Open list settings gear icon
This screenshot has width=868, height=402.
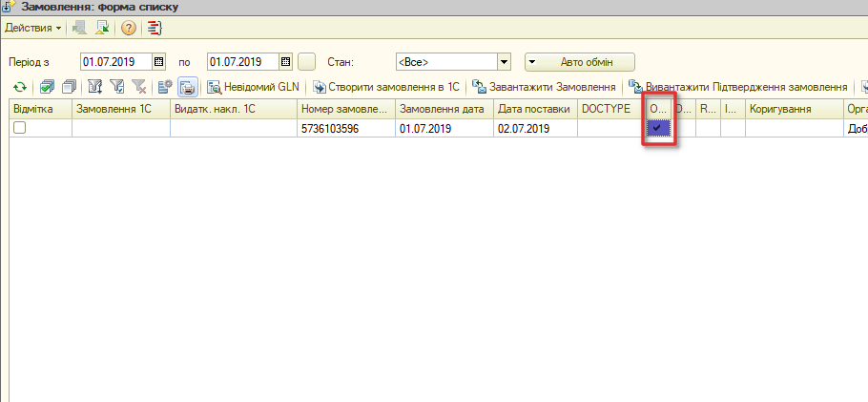point(165,87)
